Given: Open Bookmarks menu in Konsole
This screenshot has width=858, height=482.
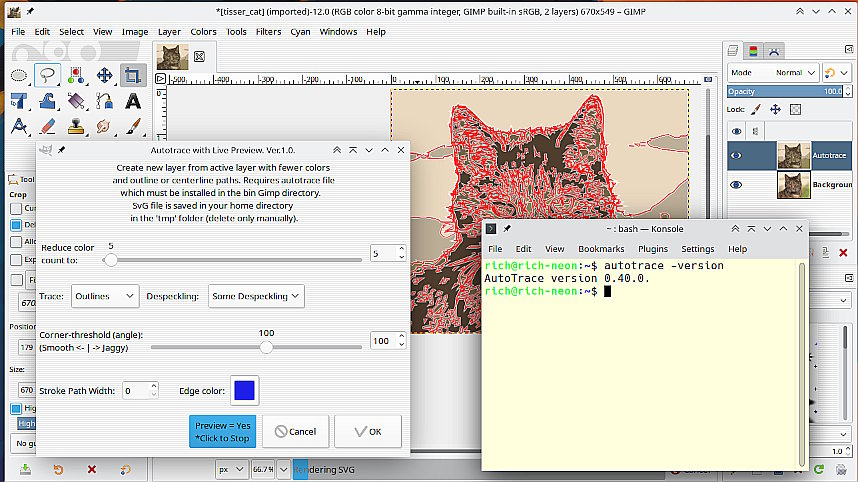Looking at the screenshot, I should click(601, 249).
